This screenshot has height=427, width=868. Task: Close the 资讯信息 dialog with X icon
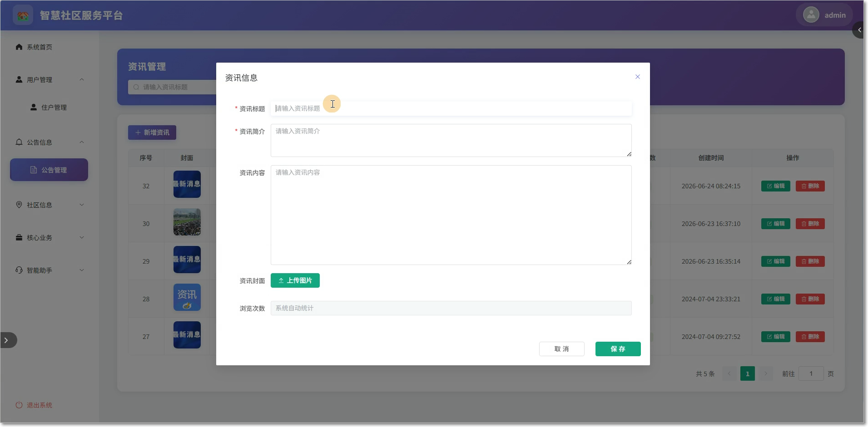pyautogui.click(x=637, y=77)
